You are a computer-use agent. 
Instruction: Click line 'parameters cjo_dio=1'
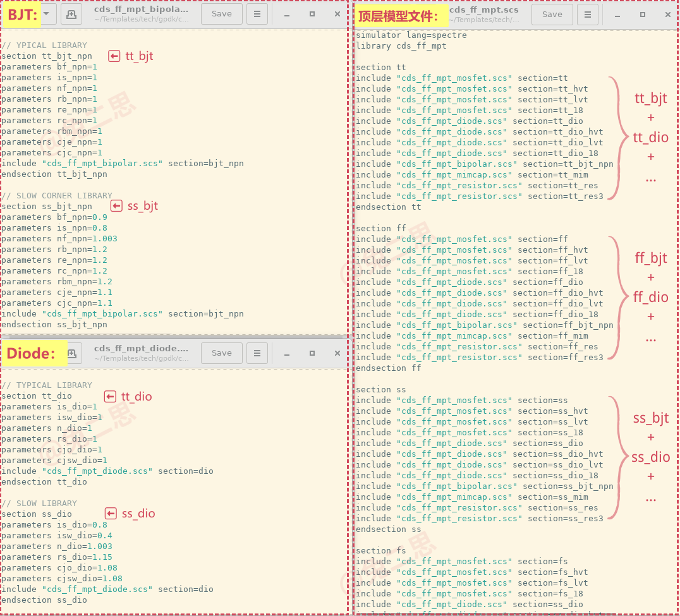52,450
